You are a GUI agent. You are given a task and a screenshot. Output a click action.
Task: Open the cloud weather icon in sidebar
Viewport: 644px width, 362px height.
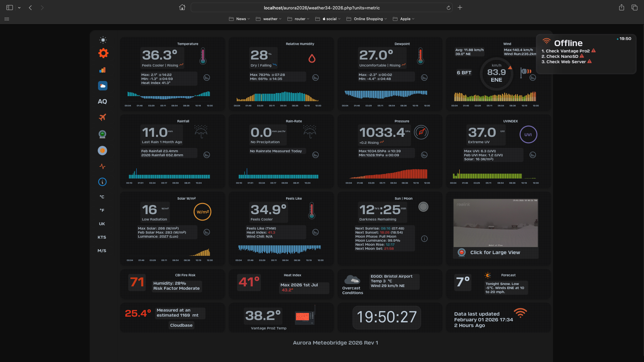point(102,86)
